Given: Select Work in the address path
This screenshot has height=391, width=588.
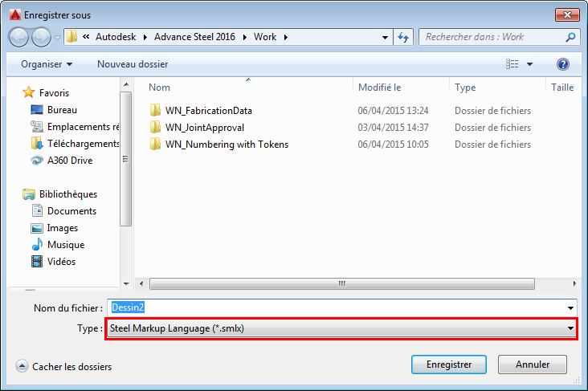Looking at the screenshot, I should (265, 37).
